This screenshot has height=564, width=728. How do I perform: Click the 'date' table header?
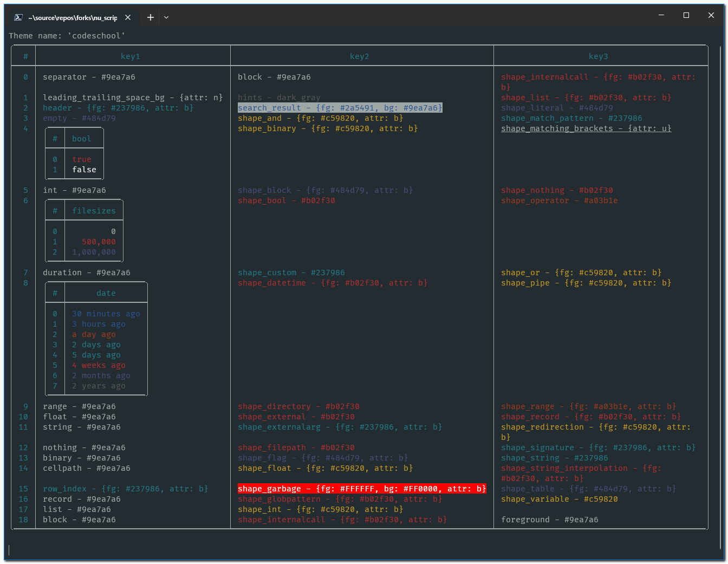(106, 293)
